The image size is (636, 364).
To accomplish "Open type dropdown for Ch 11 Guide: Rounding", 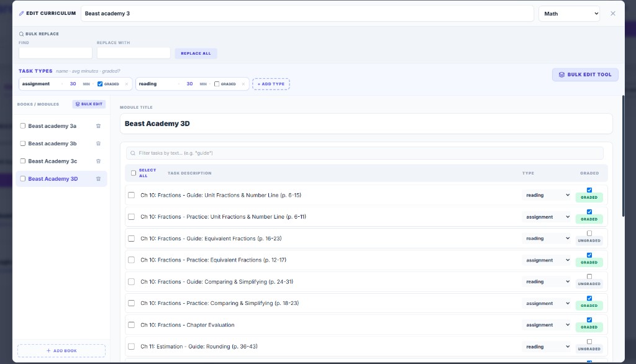I will (547, 347).
